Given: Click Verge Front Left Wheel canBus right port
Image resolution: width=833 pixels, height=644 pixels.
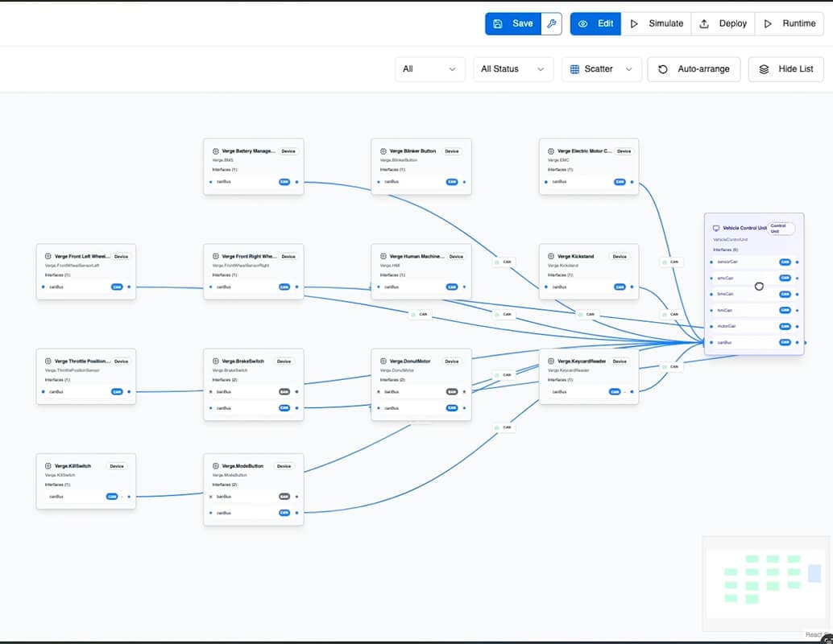Looking at the screenshot, I should click(x=129, y=287).
